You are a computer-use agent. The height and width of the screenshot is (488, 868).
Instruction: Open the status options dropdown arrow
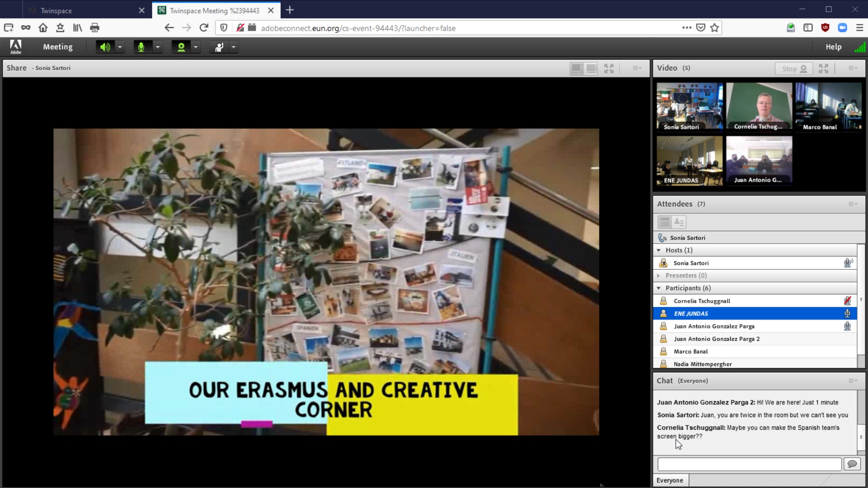pos(233,47)
